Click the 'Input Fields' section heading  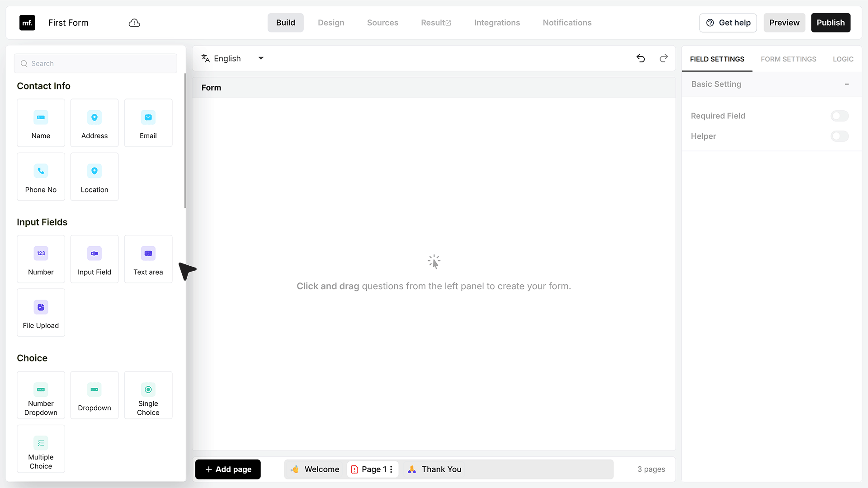42,222
